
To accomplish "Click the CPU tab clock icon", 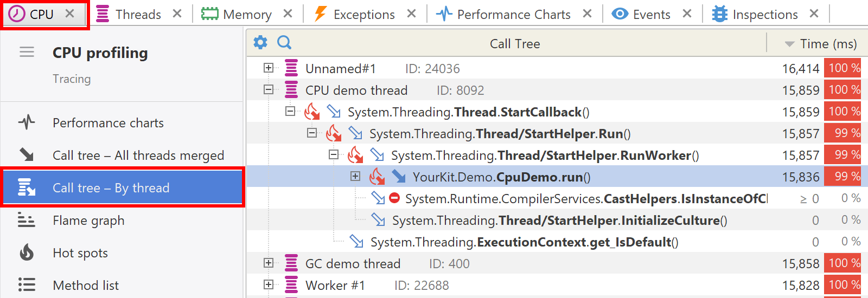I will click(x=17, y=14).
